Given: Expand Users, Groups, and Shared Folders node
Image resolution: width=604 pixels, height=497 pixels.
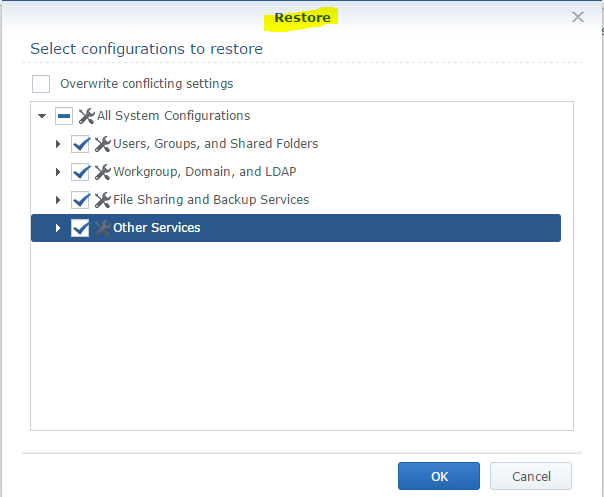Looking at the screenshot, I should point(58,144).
